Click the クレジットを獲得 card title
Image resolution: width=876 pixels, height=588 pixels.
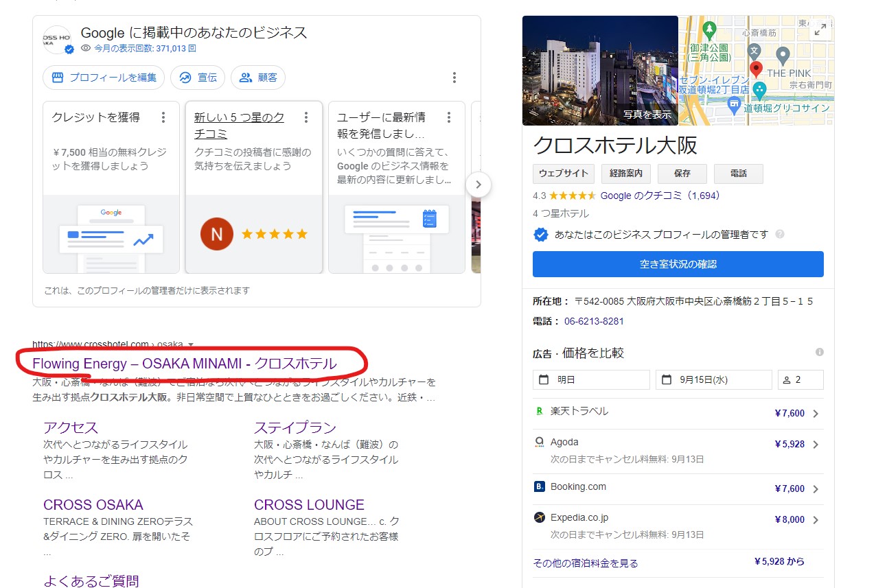95,117
